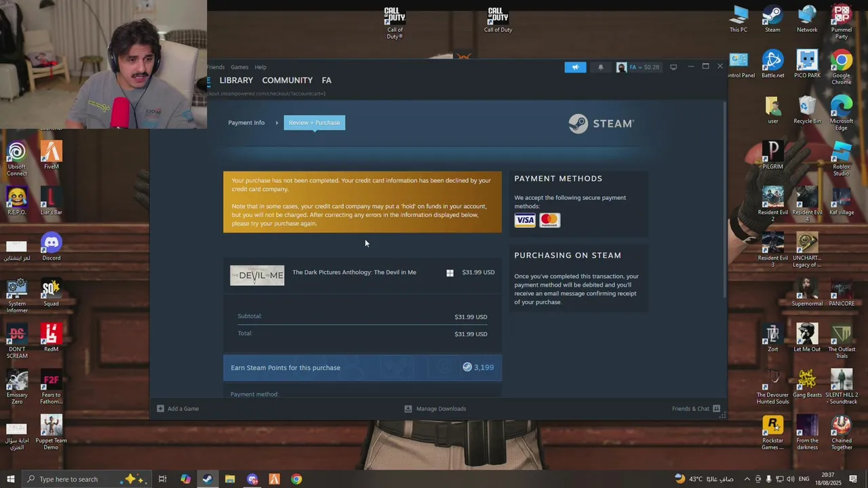868x488 pixels.
Task: Click The Dark Pictures Anthology title text
Action: 354,272
